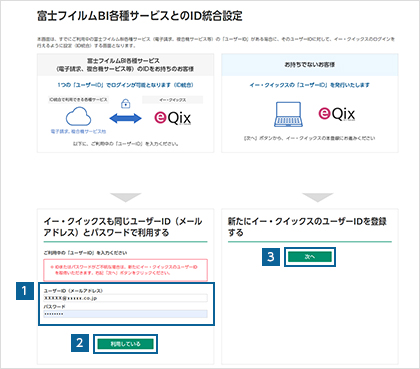
Task: Click the page title 富士フイルムBI各種サービスとのID統合設定
Action: 140,16
